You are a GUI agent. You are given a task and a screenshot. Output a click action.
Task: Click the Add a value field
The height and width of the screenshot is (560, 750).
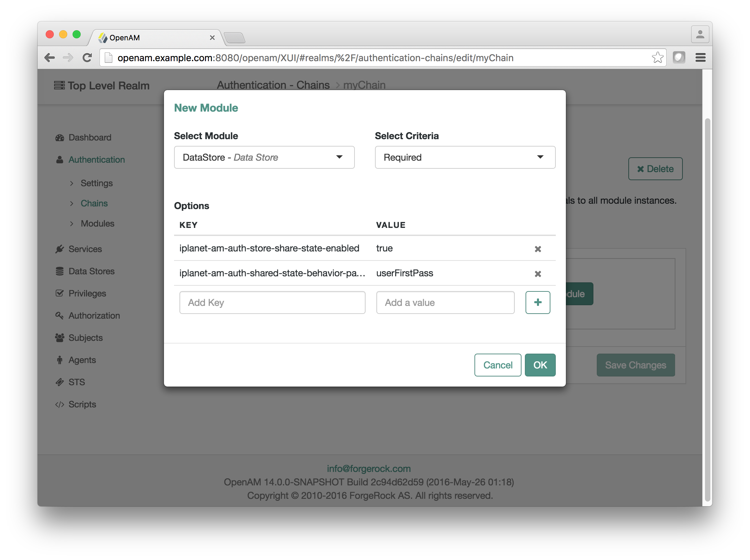coord(445,303)
